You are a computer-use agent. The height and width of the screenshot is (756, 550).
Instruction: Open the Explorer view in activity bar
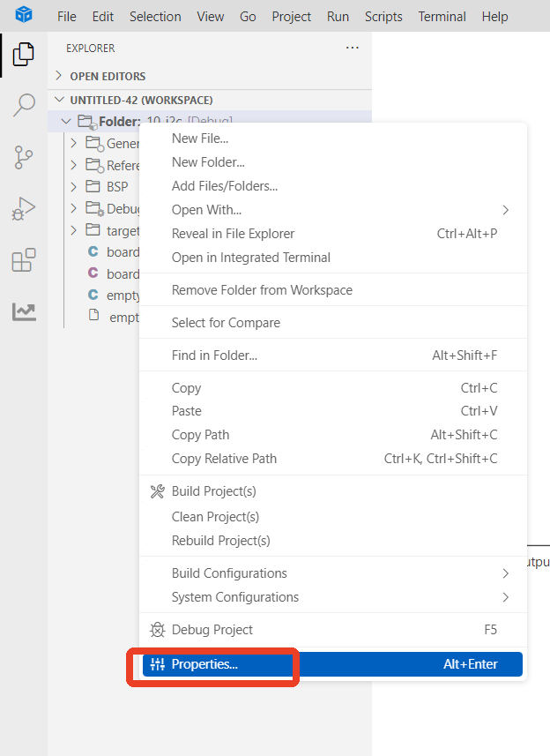coord(24,54)
